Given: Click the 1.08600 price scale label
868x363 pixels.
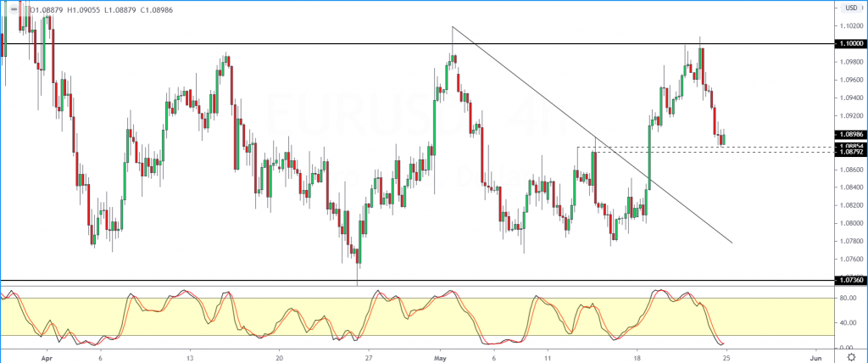Looking at the screenshot, I should pos(850,169).
